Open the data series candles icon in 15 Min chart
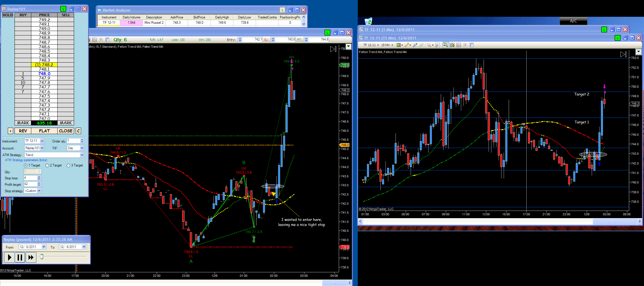 point(452,45)
